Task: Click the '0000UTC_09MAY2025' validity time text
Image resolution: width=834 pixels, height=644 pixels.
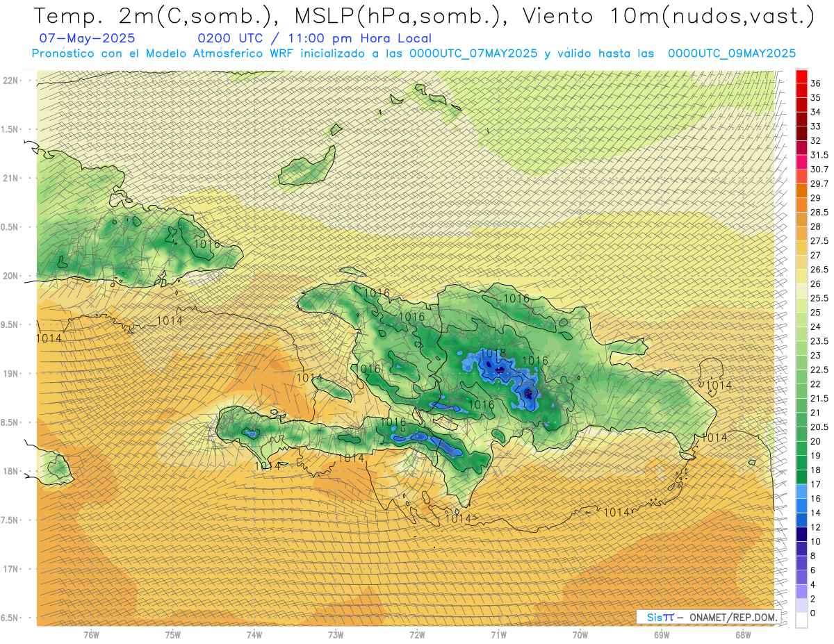Action: pos(732,53)
